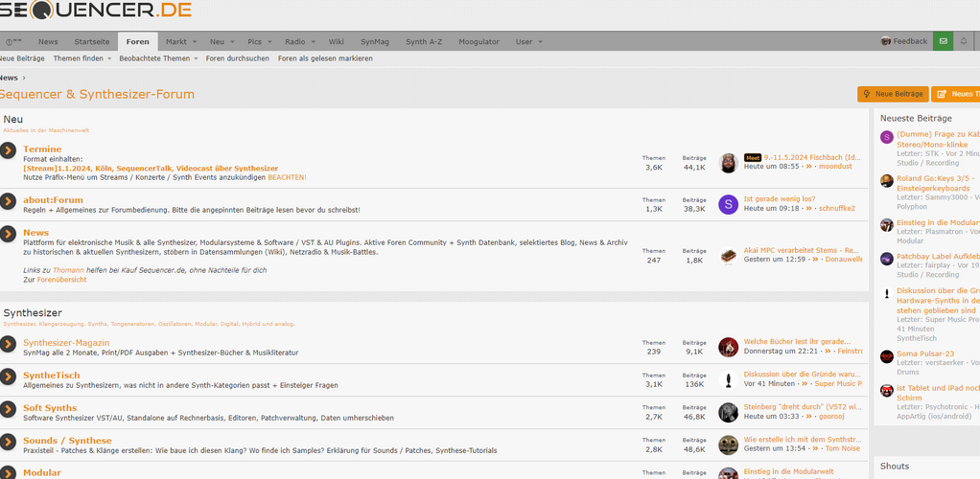The width and height of the screenshot is (980, 479).
Task: Click the arrow icon beside Modular forum
Action: 8,472
